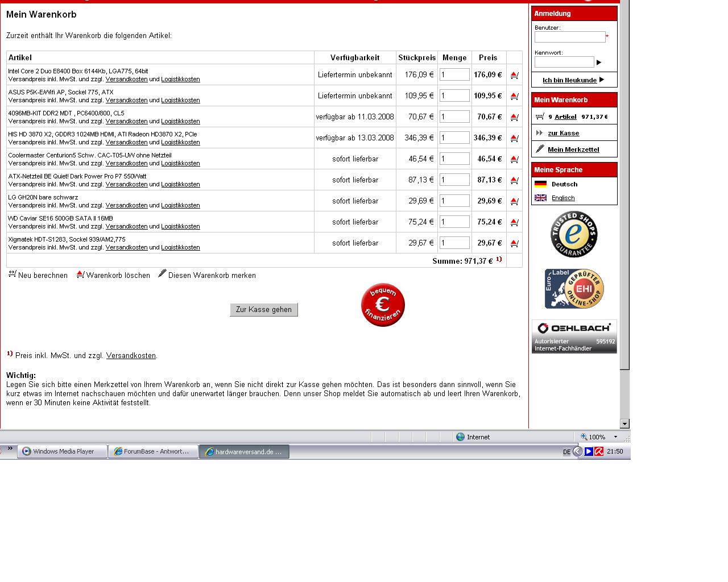
Task: Remove Xigmatek HDT-S1283 cooler from cart
Action: [x=514, y=243]
